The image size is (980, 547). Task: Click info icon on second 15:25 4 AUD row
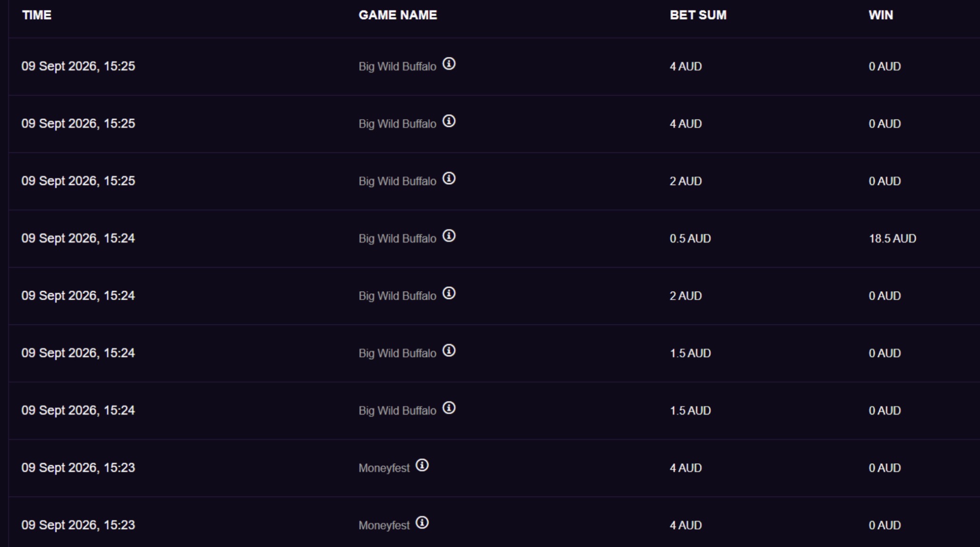(449, 121)
